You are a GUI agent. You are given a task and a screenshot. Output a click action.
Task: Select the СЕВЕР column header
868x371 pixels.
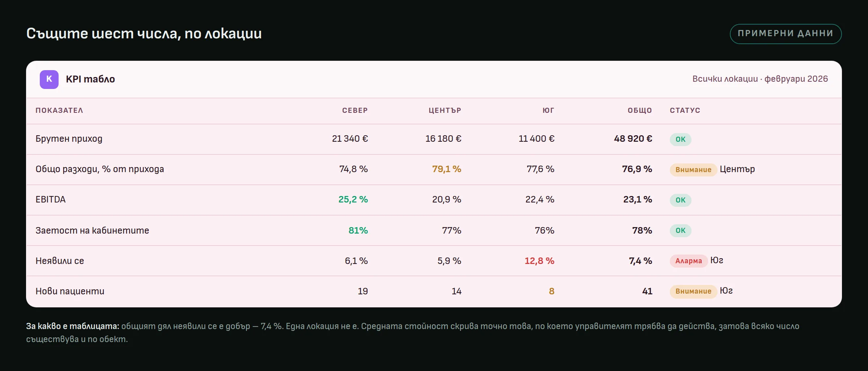click(x=355, y=110)
